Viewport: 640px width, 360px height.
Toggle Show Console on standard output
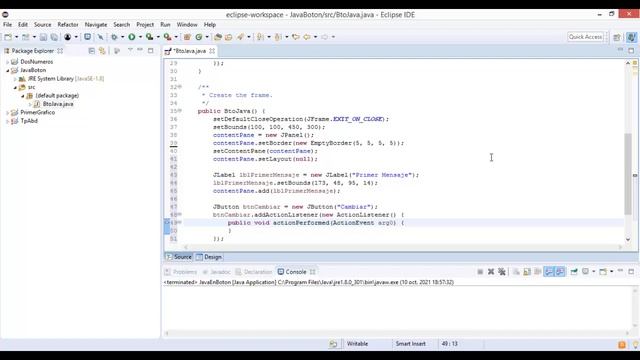549,272
